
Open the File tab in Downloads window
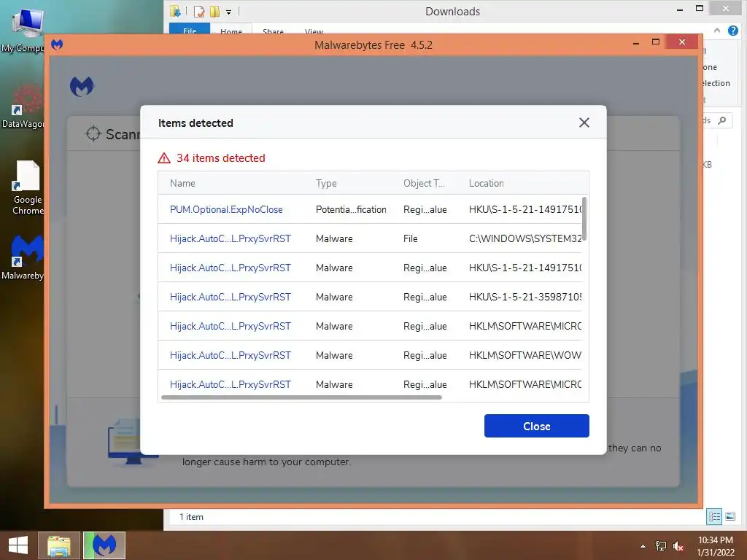tap(190, 28)
